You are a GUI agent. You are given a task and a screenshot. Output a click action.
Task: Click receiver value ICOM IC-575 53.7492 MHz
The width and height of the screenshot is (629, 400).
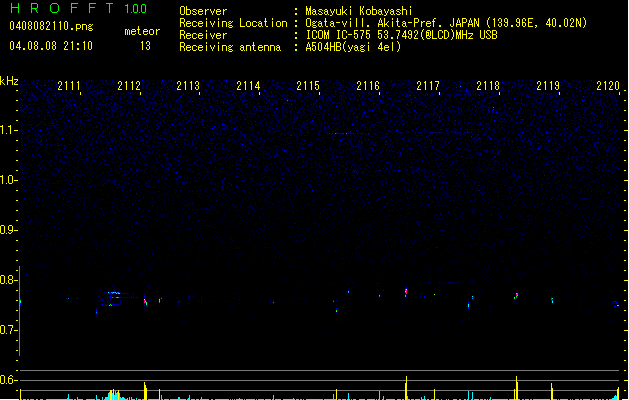click(x=402, y=35)
